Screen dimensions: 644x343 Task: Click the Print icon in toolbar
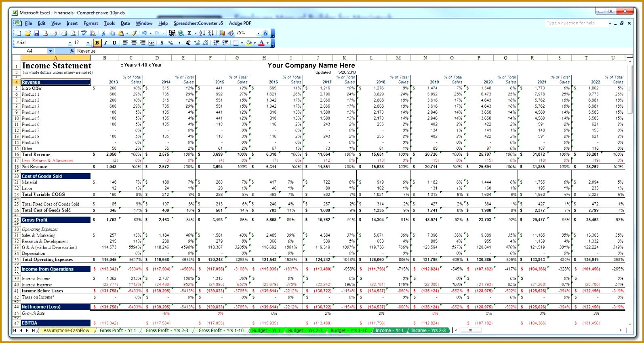pos(64,33)
